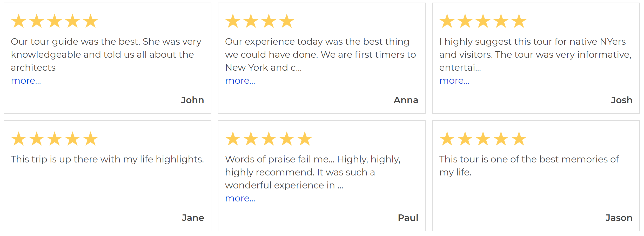Open Paul's full review via more link

[240, 199]
